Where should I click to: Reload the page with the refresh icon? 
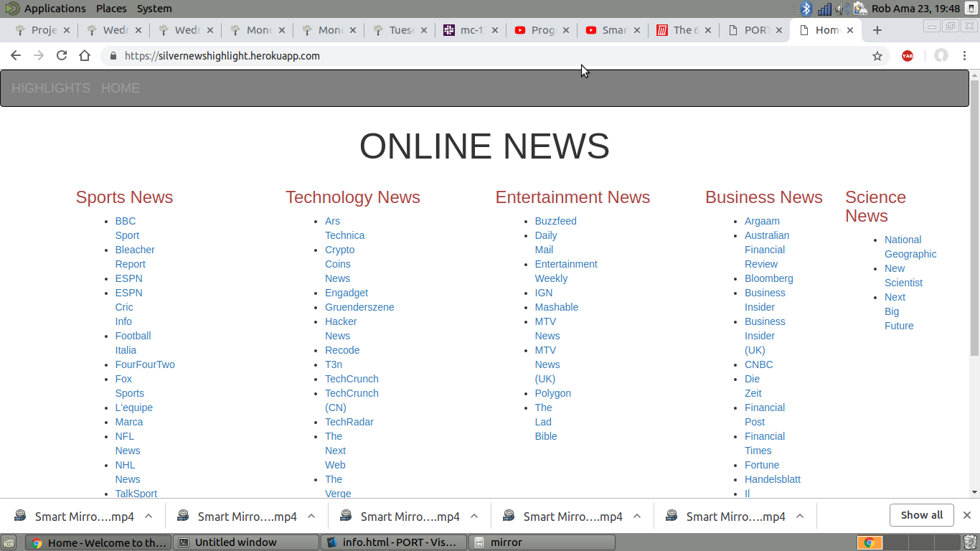coord(62,56)
